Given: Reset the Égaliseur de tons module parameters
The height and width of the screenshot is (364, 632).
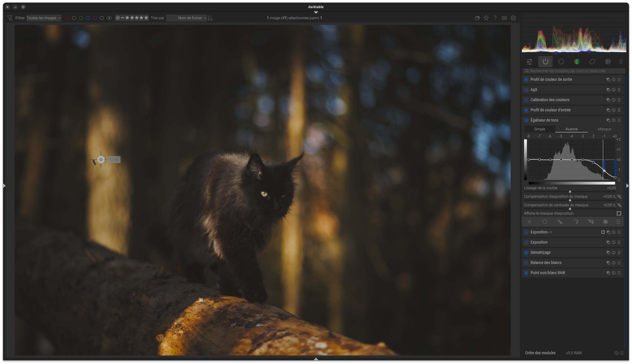Looking at the screenshot, I should (613, 120).
